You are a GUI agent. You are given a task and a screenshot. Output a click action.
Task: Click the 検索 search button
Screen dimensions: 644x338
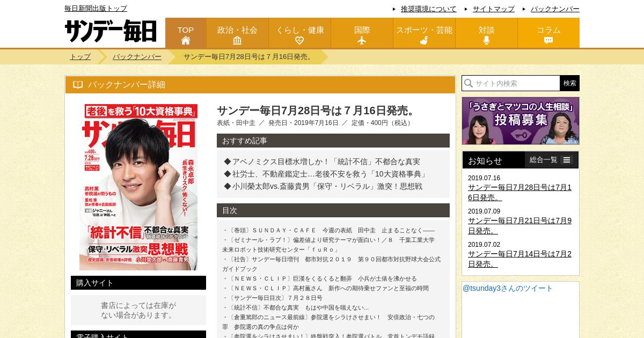570,83
